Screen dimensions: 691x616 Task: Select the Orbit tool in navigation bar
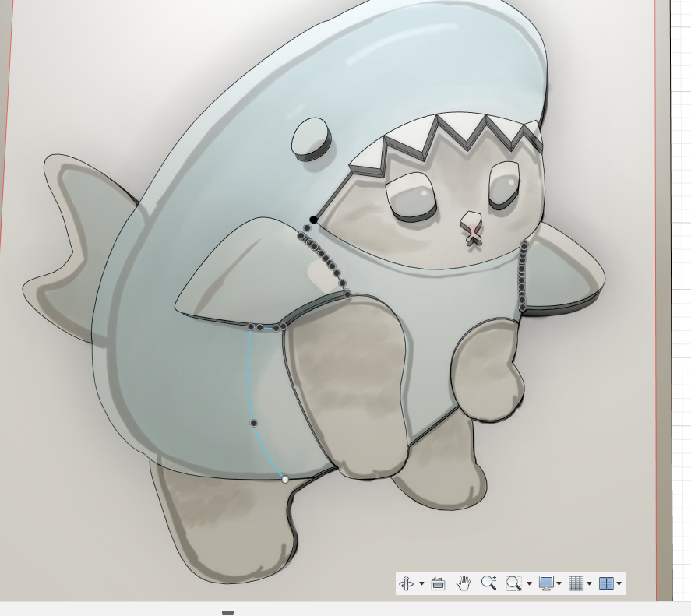click(406, 583)
